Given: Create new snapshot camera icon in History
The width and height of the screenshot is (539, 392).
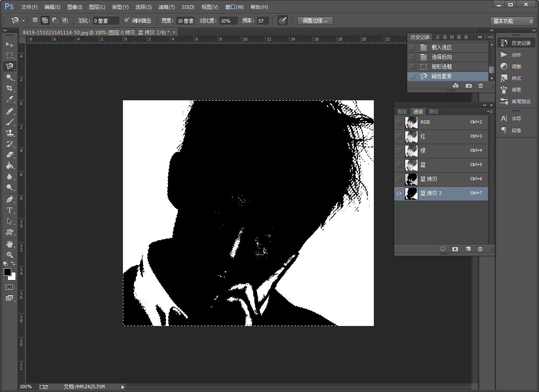Looking at the screenshot, I should click(469, 86).
